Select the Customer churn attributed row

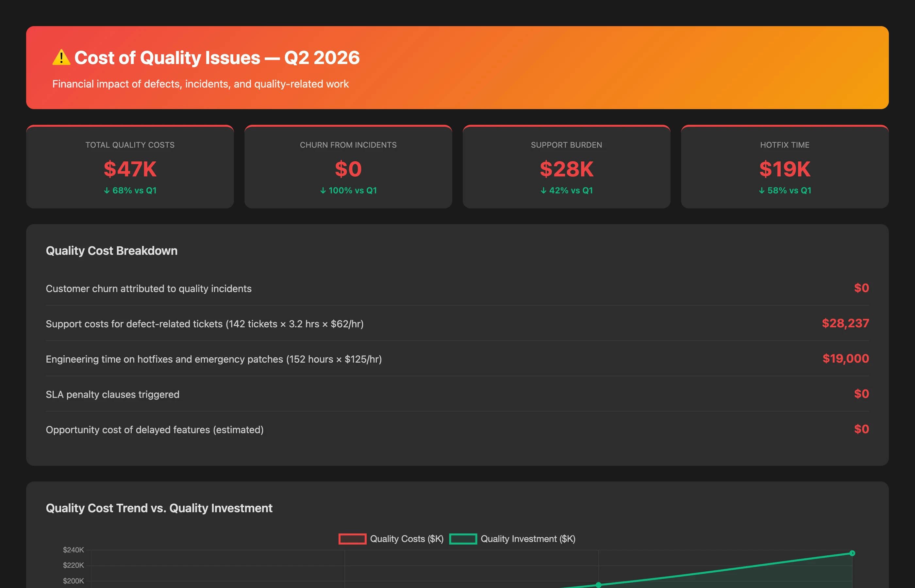pyautogui.click(x=457, y=288)
